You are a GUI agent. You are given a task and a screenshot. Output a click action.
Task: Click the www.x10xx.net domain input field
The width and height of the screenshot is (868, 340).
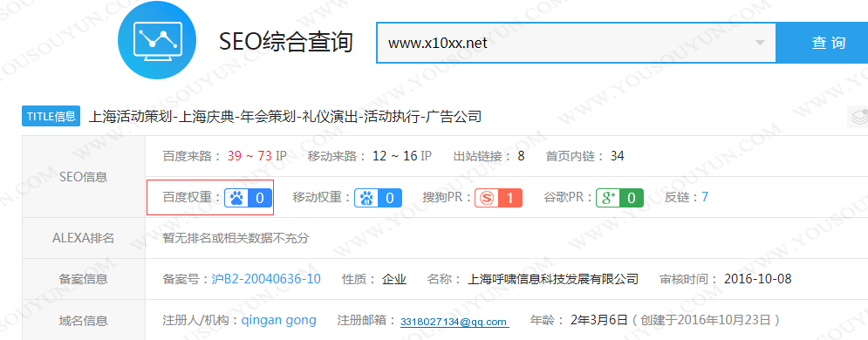(577, 43)
